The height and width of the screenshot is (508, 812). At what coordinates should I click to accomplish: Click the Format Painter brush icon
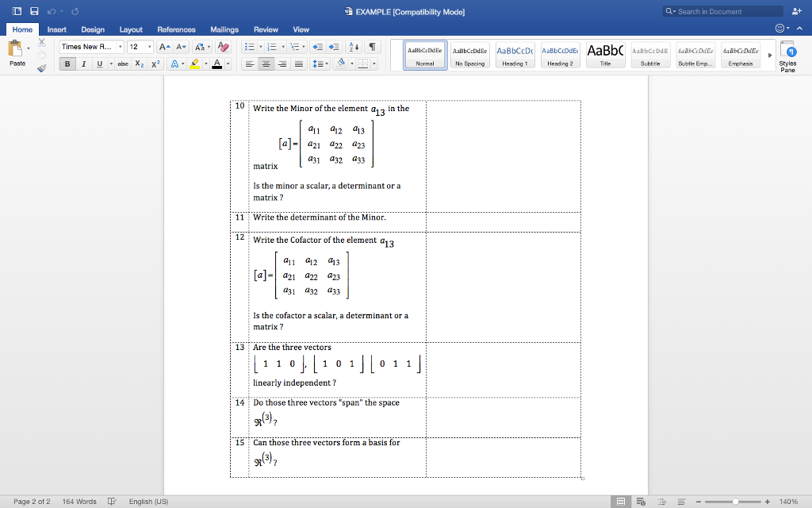pyautogui.click(x=42, y=68)
